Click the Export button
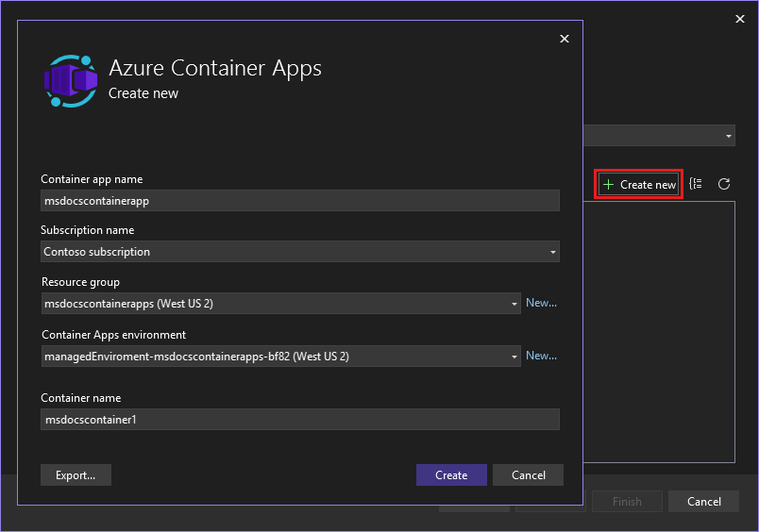The height and width of the screenshot is (532, 759). coord(76,474)
